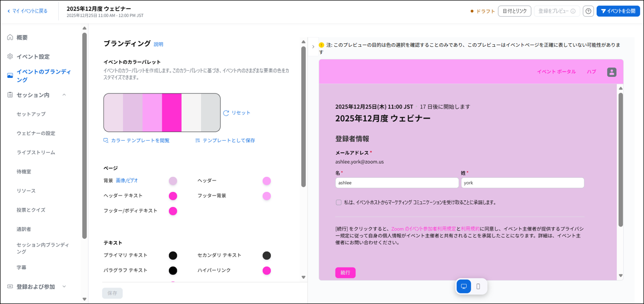The height and width of the screenshot is (304, 644).
Task: Click the 概要 home icon
Action: point(10,37)
